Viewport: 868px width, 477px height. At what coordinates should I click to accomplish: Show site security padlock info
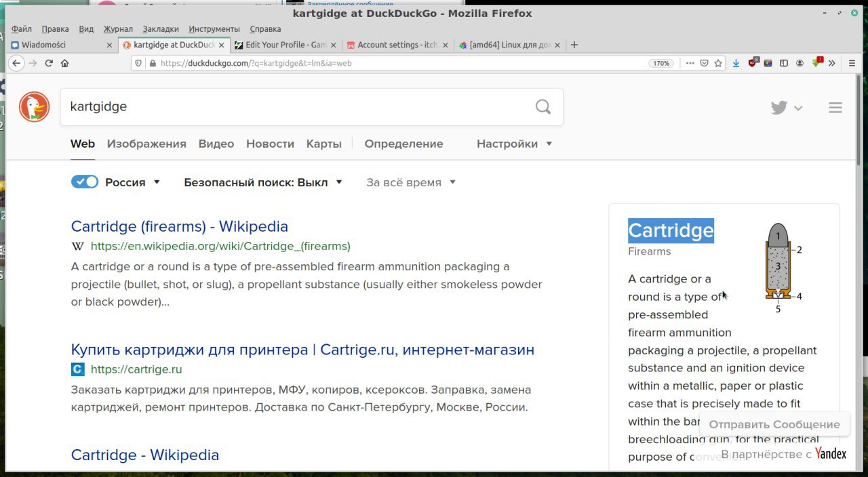point(152,63)
